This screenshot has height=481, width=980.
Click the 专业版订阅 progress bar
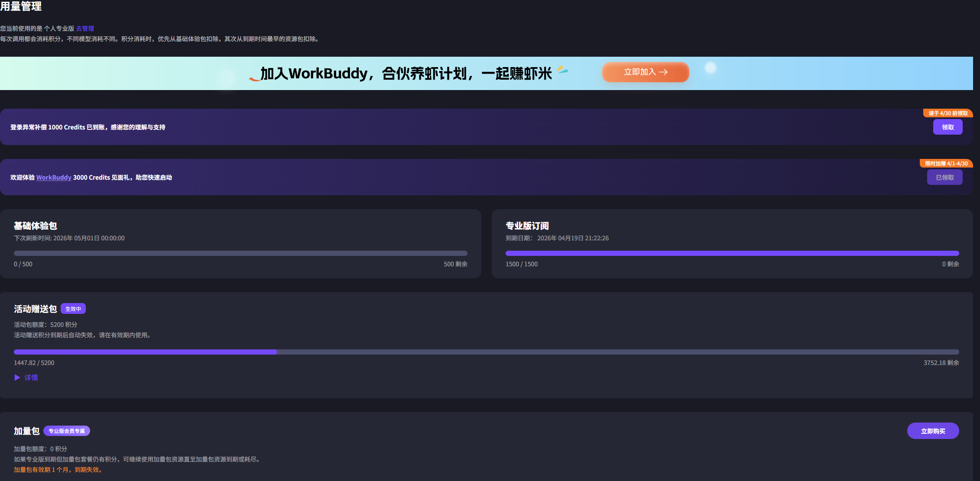click(x=732, y=253)
